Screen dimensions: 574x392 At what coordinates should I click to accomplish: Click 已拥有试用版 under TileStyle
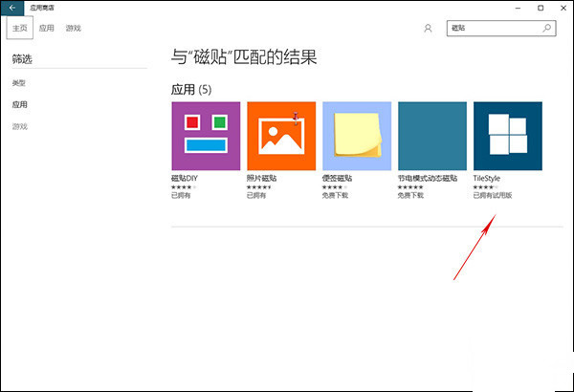tap(493, 195)
